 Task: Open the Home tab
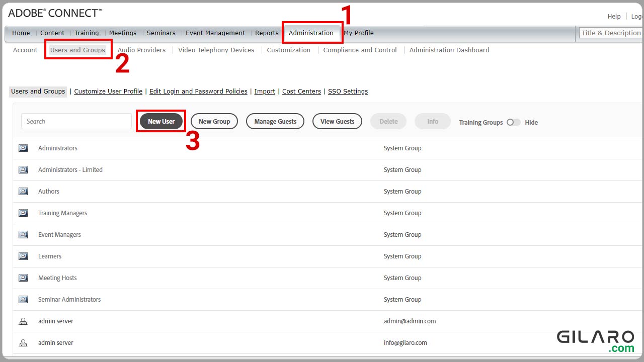21,33
